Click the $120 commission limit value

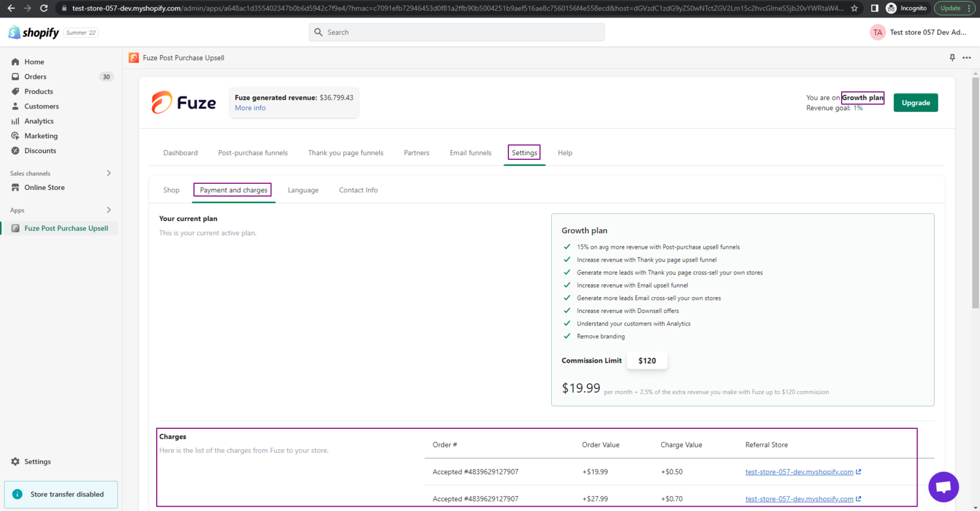tap(647, 361)
